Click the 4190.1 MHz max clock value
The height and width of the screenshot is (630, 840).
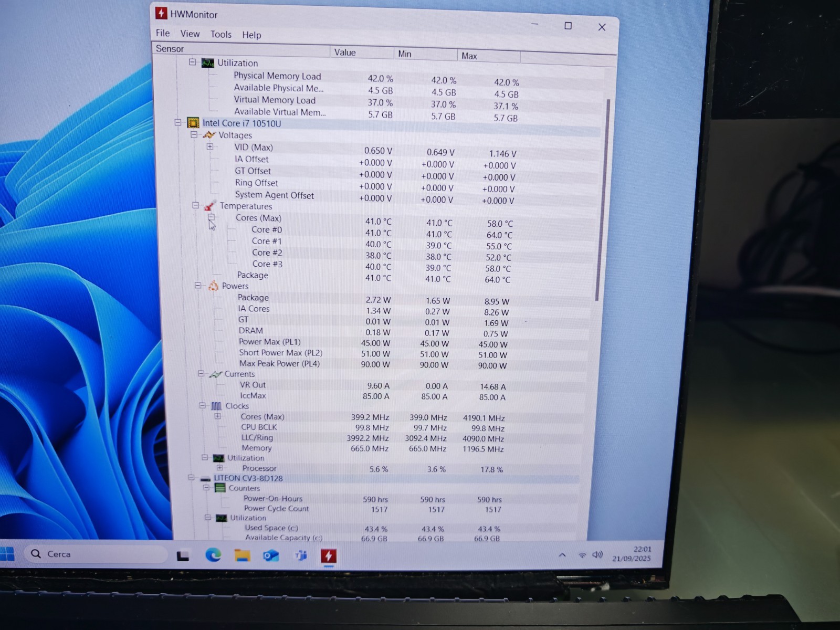[484, 418]
